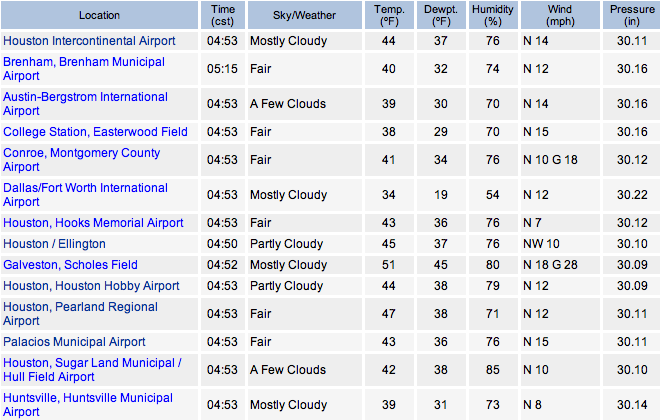The width and height of the screenshot is (660, 420).
Task: Click the Humidity (%) column header
Action: [492, 16]
